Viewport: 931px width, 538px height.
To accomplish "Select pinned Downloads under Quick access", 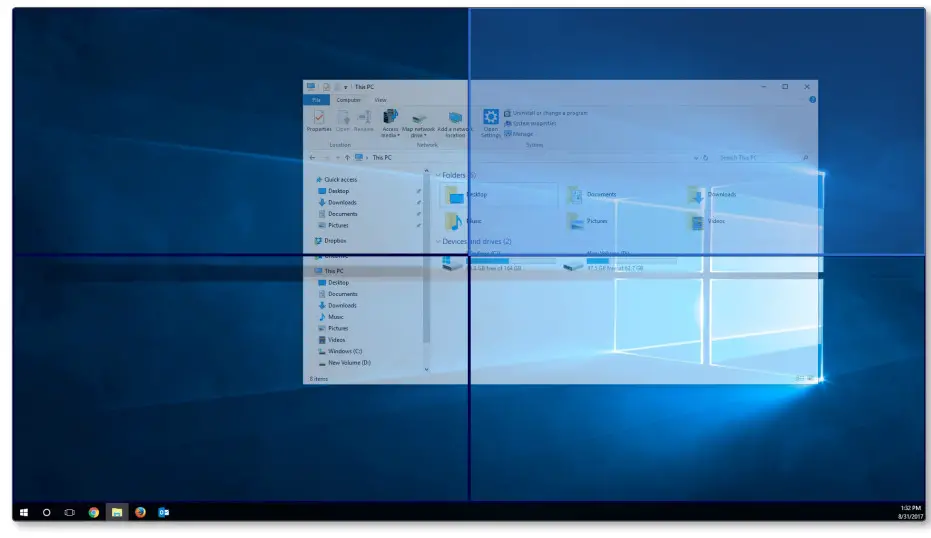I will 337,202.
